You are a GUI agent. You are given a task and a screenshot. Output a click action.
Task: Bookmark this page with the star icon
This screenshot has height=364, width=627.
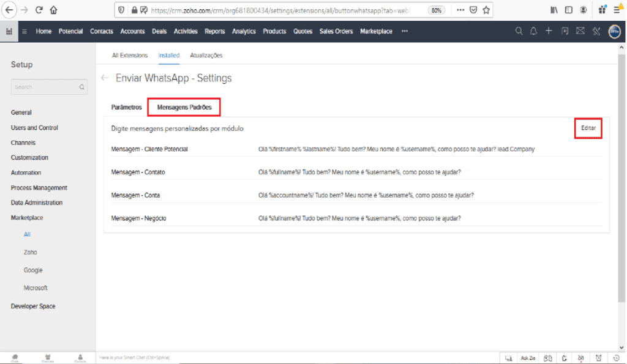pos(486,10)
